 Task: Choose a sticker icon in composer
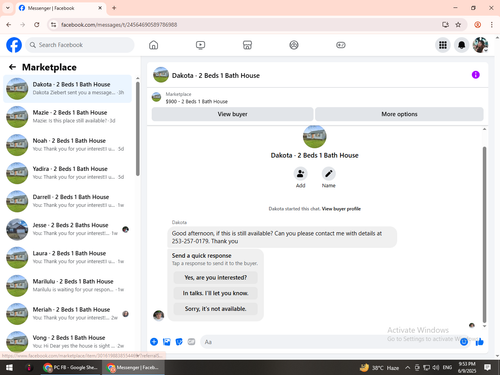(x=179, y=342)
